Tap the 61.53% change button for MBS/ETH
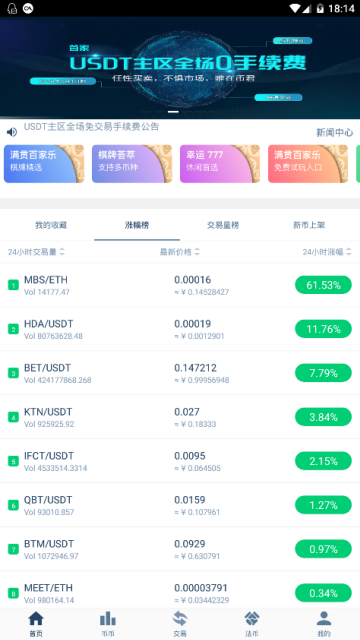The height and width of the screenshot is (640, 360). [x=323, y=285]
